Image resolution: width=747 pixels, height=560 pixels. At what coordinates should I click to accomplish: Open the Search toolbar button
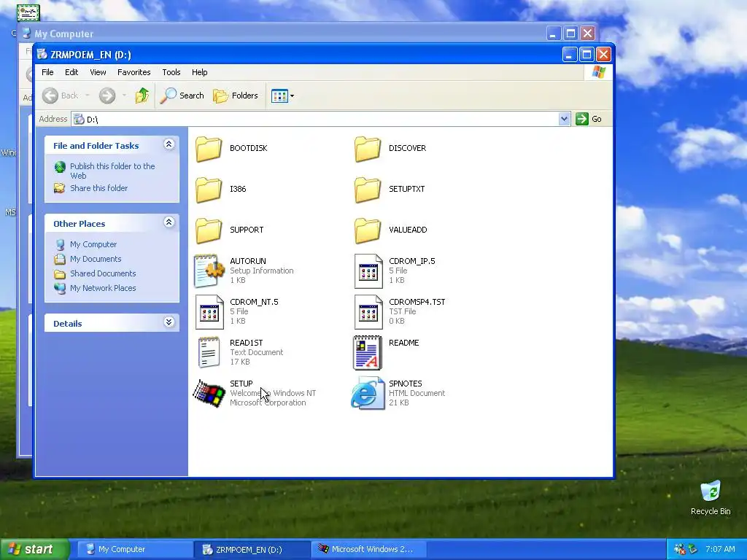182,96
